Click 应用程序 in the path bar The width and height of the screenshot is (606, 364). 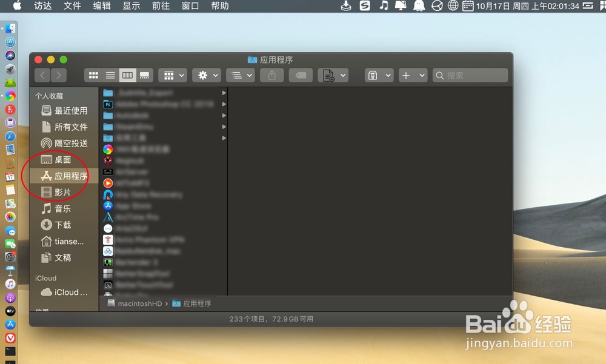(191, 303)
